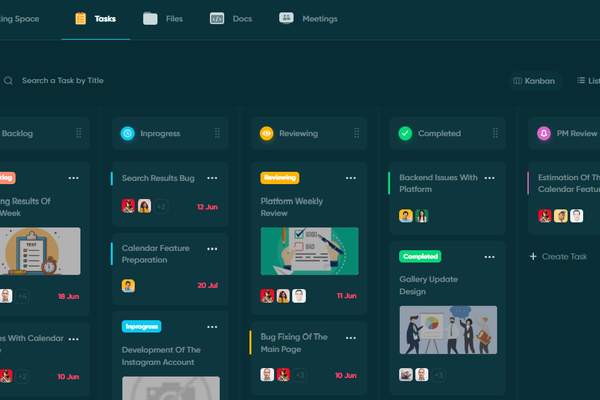
Task: Switch to Kanban view
Action: [x=534, y=81]
